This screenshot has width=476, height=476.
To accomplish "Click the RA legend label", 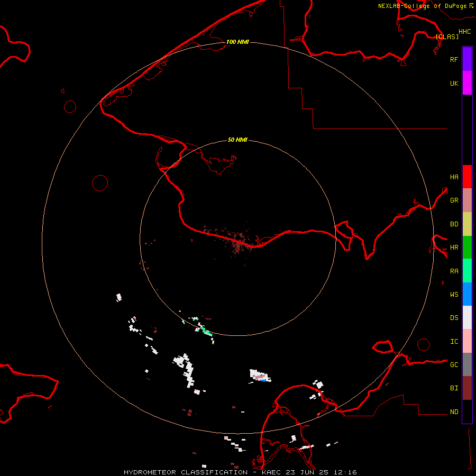I will tap(454, 271).
